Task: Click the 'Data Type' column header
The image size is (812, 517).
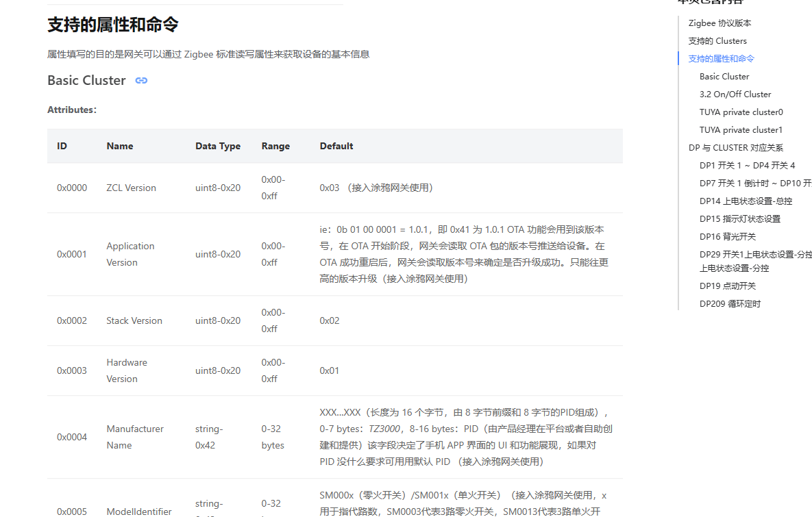Action: [x=217, y=146]
